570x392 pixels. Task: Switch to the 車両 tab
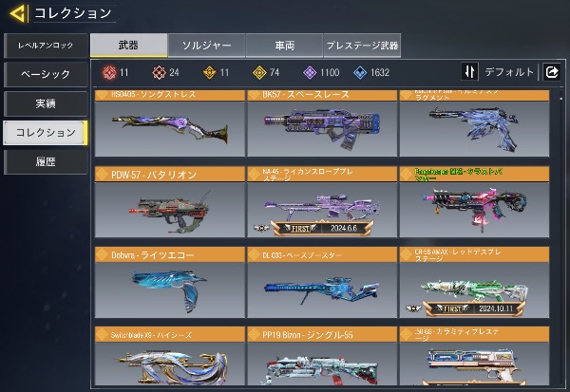[284, 46]
